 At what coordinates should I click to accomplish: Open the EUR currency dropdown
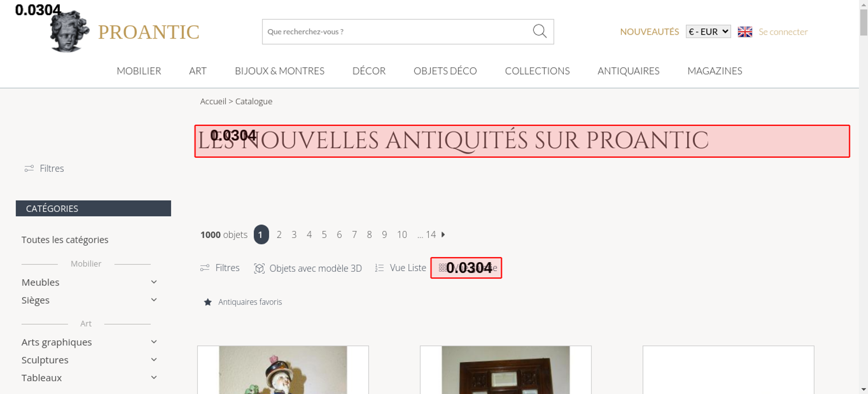tap(708, 32)
